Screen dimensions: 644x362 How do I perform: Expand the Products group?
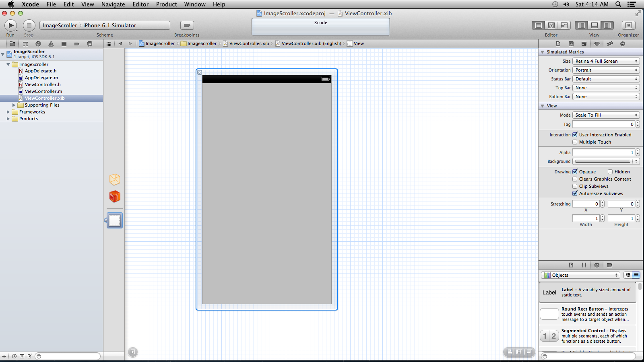8,119
